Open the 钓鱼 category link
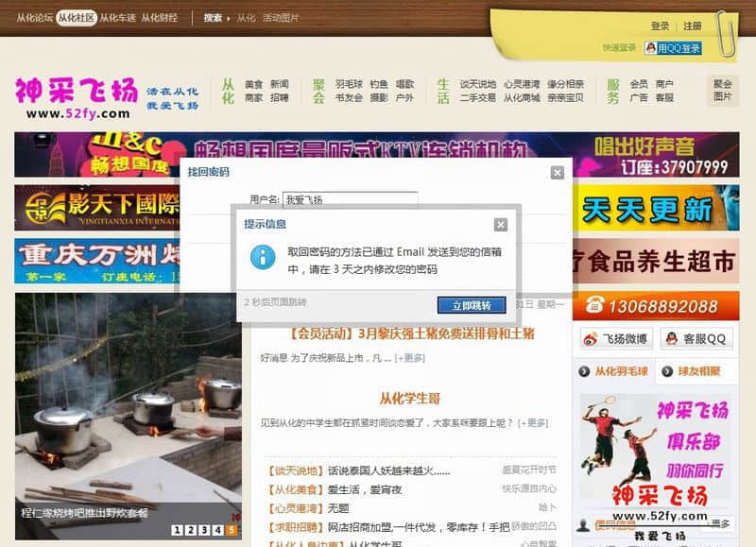Image resolution: width=756 pixels, height=547 pixels. tap(379, 84)
